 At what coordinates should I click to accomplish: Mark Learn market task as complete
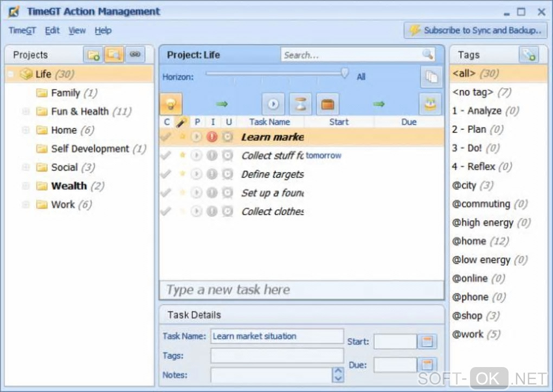click(x=166, y=137)
